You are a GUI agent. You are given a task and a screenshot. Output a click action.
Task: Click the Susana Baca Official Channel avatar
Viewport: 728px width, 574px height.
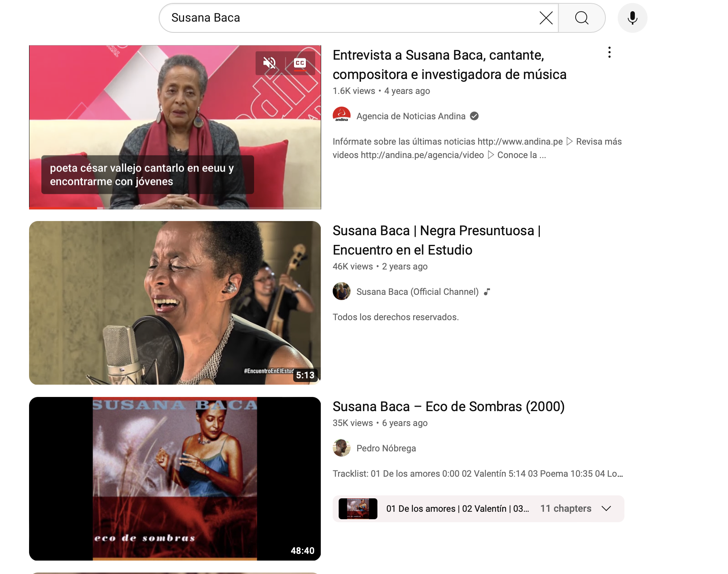click(x=341, y=291)
